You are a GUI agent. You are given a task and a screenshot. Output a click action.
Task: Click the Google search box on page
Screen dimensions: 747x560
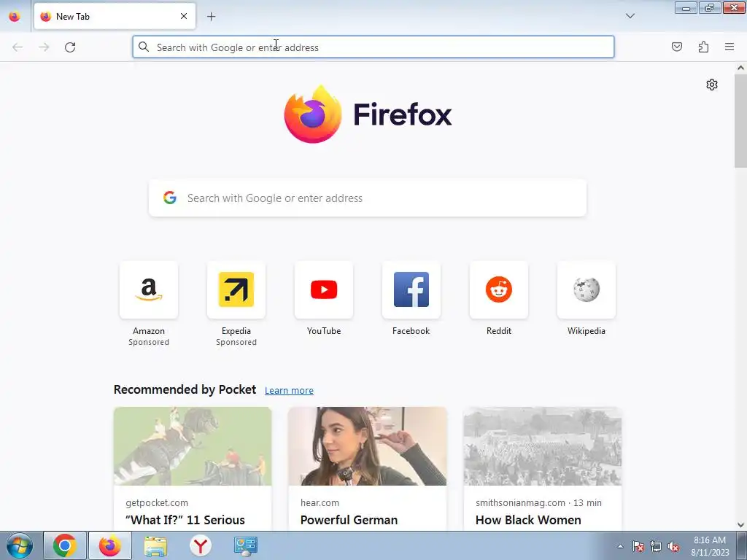point(368,198)
